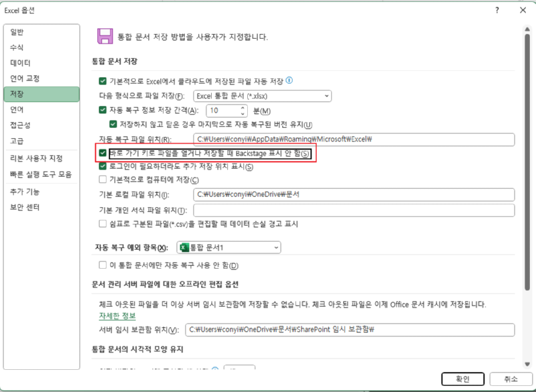This screenshot has width=536, height=392.
Task: Click the Excel icon in 자동 복구 예외 항목 dropdown
Action: tap(186, 249)
